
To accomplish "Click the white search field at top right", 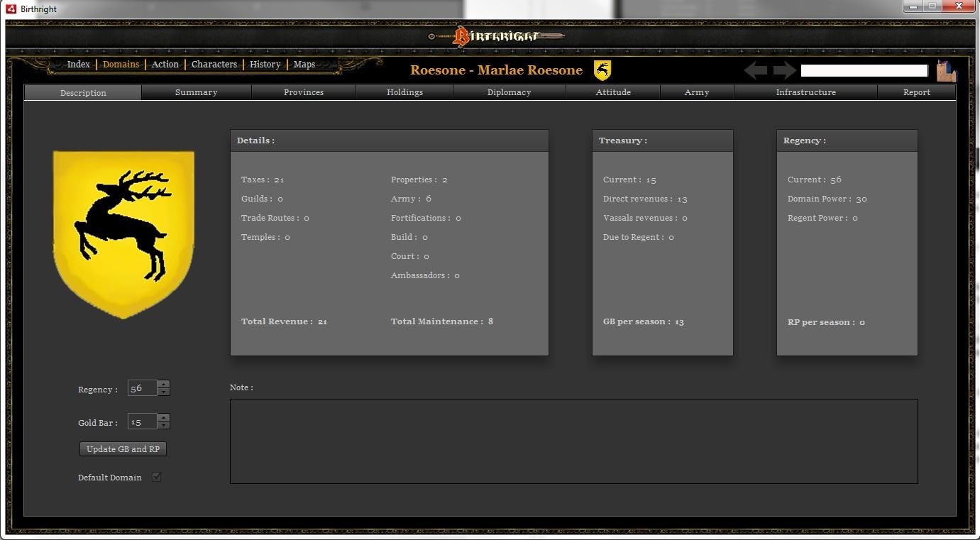I will [x=864, y=70].
